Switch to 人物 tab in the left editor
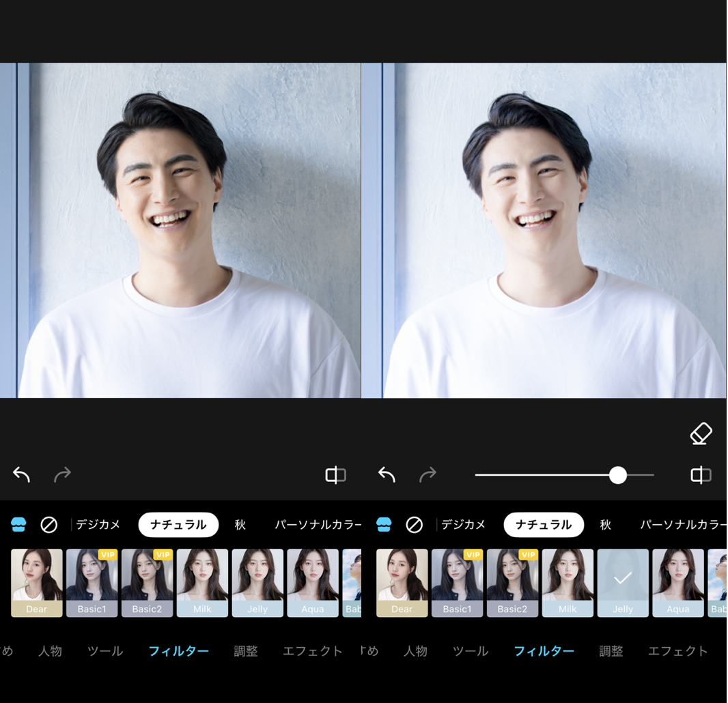 50,651
